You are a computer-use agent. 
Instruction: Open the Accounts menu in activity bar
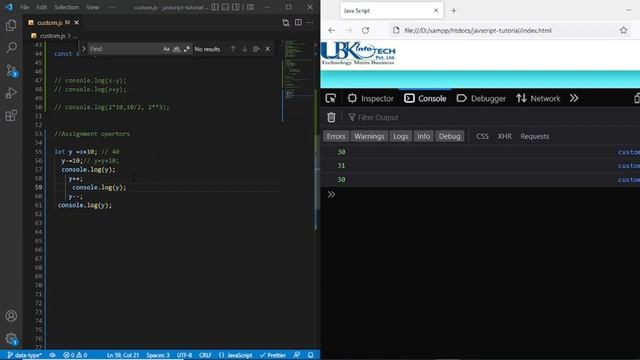point(11,316)
